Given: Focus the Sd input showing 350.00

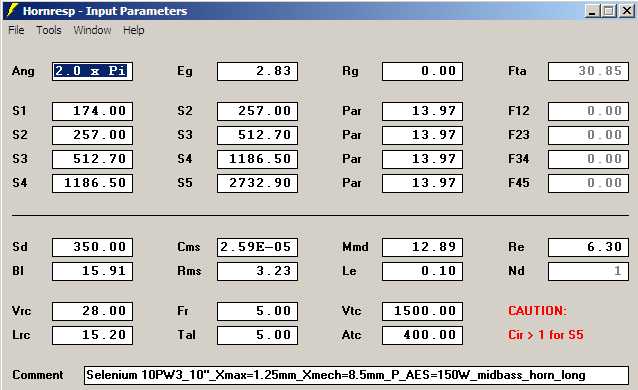Looking at the screenshot, I should (92, 247).
